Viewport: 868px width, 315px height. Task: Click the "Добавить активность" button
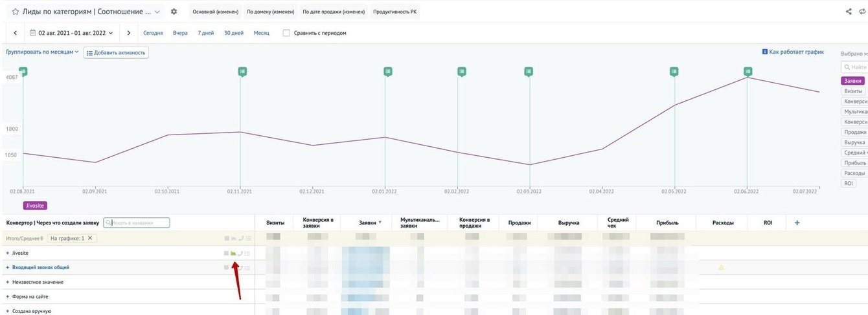(116, 52)
